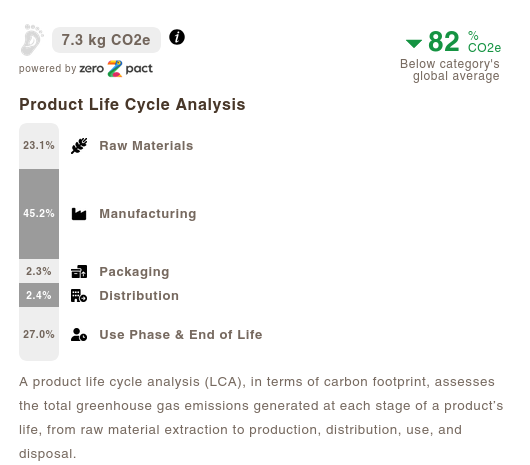Click the Product Life Cycle Analysis heading

pyautogui.click(x=132, y=104)
